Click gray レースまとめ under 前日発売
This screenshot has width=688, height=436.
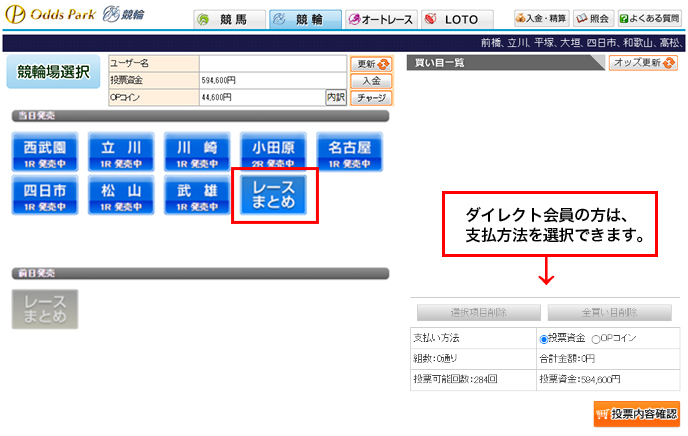tap(45, 309)
